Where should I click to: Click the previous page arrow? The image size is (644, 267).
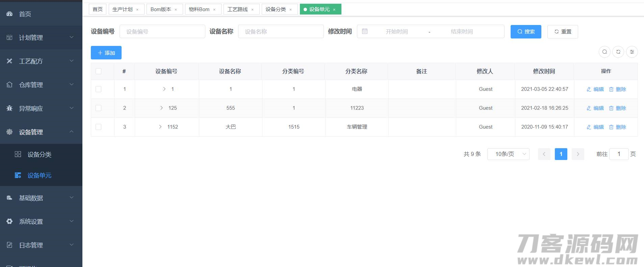(x=544, y=154)
